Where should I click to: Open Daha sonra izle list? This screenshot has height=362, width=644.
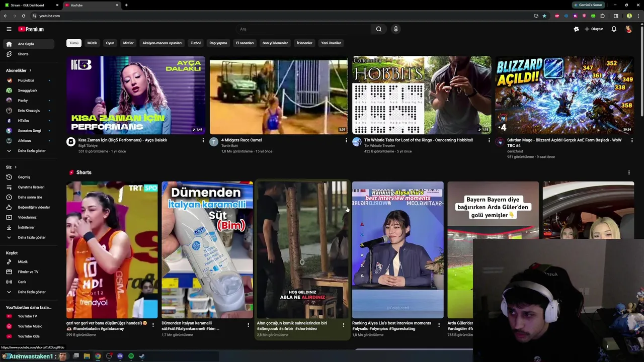click(28, 197)
